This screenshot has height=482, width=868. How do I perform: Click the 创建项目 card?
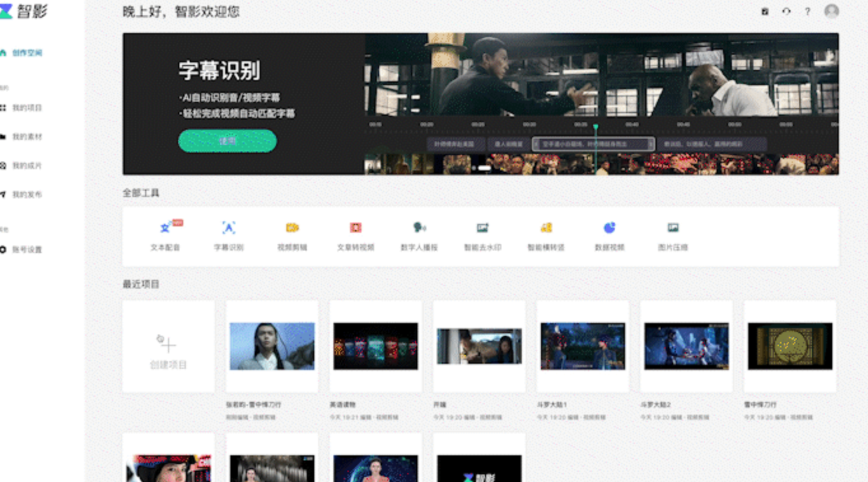tap(169, 347)
